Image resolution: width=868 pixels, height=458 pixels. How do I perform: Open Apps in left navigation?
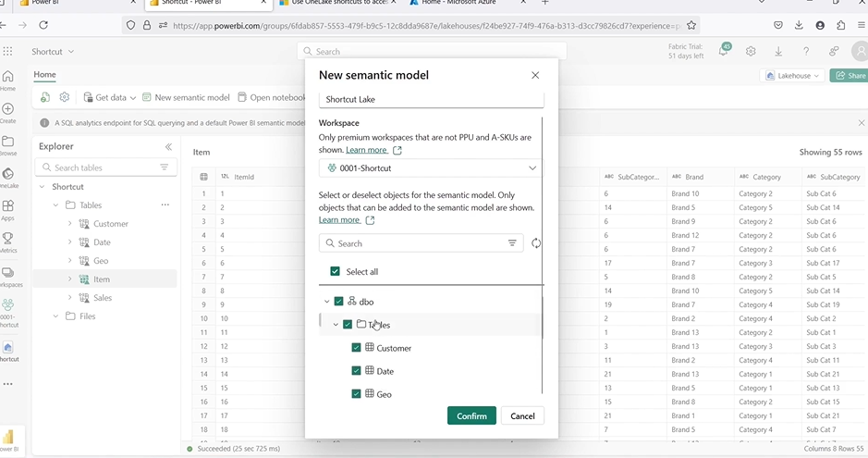tap(7, 210)
